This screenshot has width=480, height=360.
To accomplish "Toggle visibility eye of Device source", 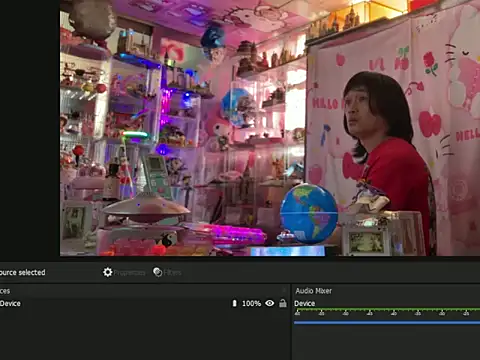I will 270,303.
